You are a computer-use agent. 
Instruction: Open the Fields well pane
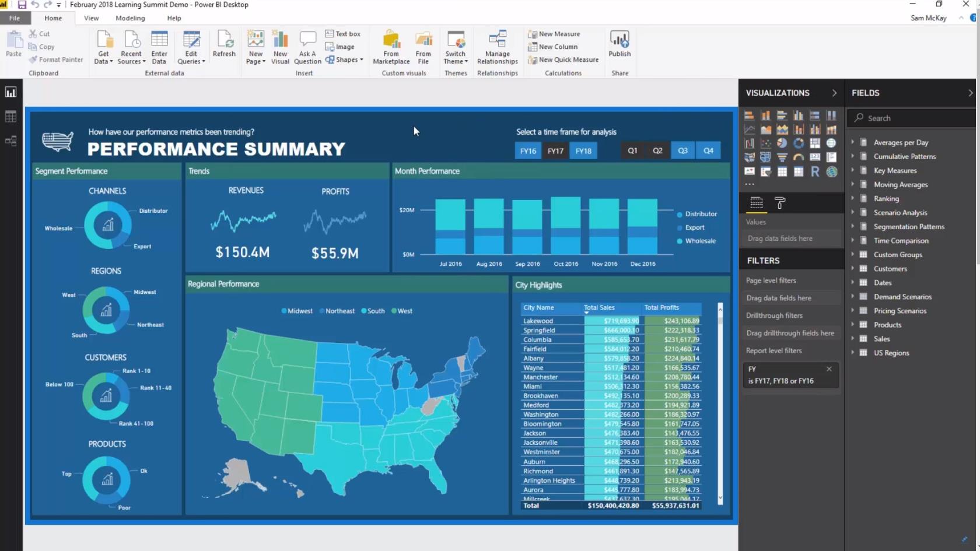pos(757,203)
